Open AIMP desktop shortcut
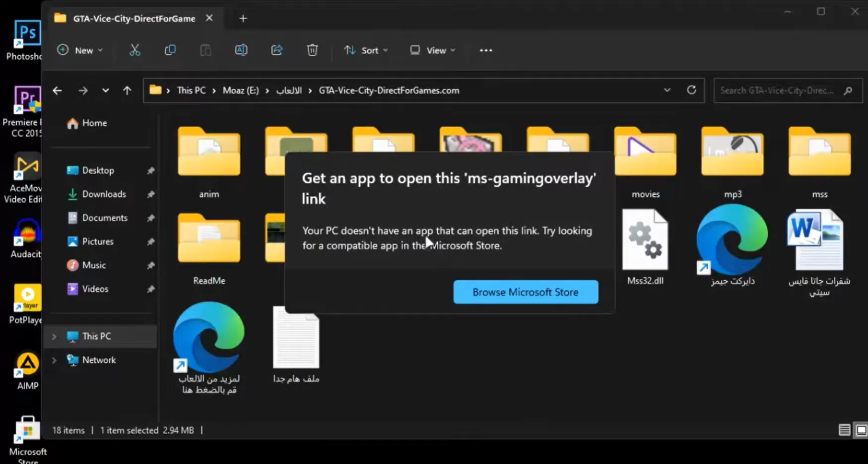Image resolution: width=868 pixels, height=464 pixels. [28, 370]
